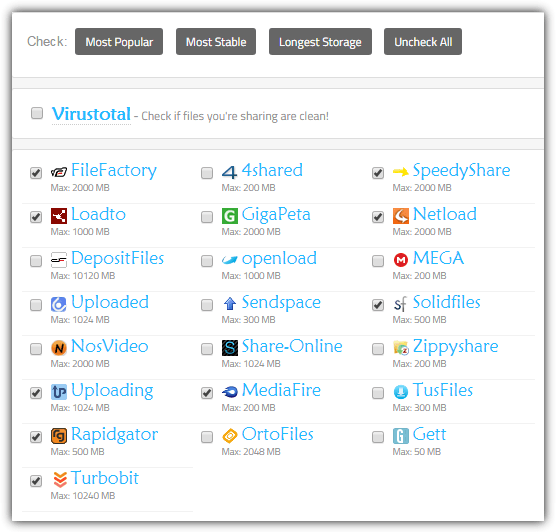Click the Rapidgator icon

(59, 436)
